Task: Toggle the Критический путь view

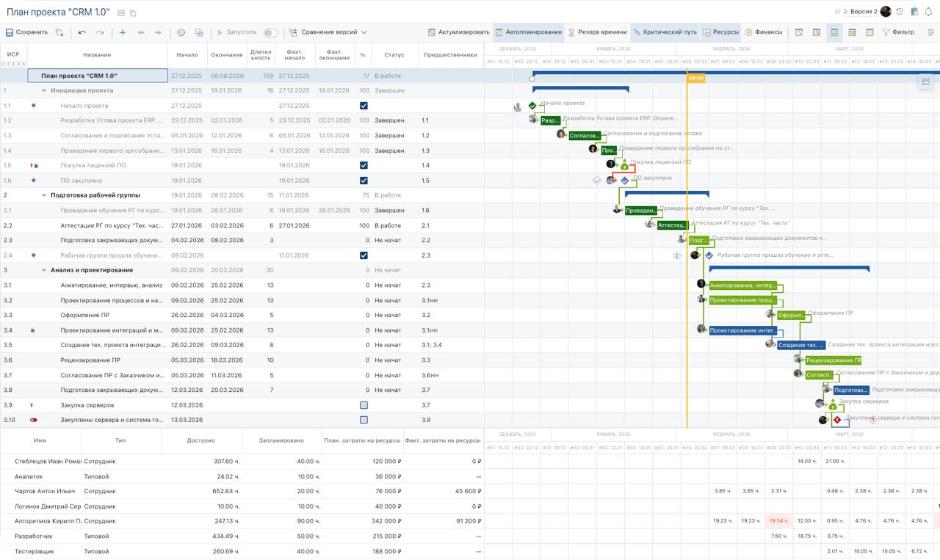Action: click(664, 32)
